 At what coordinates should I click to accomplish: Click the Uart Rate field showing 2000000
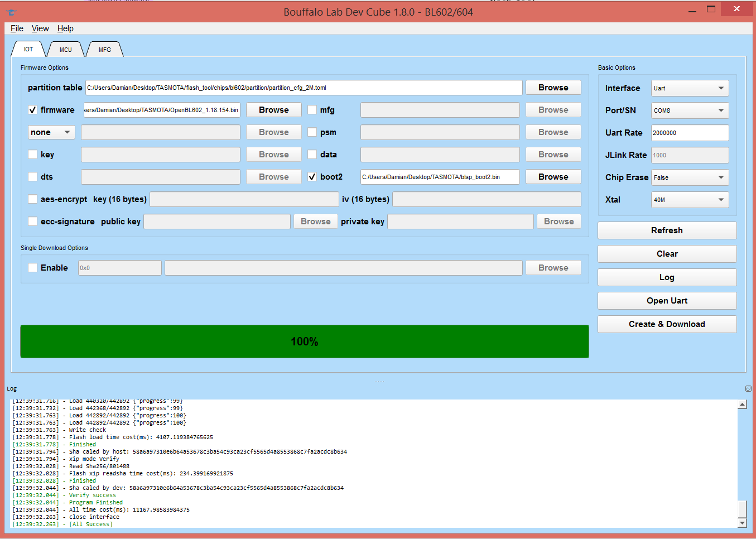[690, 133]
